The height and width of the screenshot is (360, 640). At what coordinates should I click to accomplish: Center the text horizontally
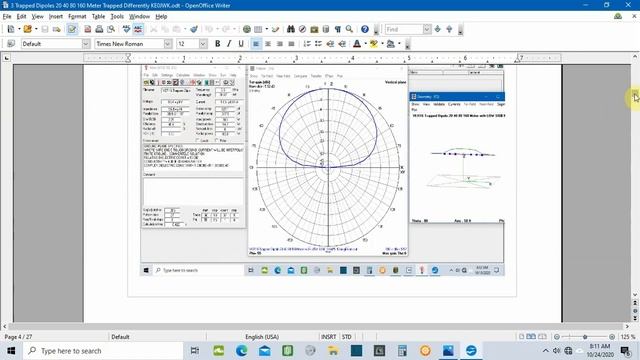pyautogui.click(x=268, y=44)
